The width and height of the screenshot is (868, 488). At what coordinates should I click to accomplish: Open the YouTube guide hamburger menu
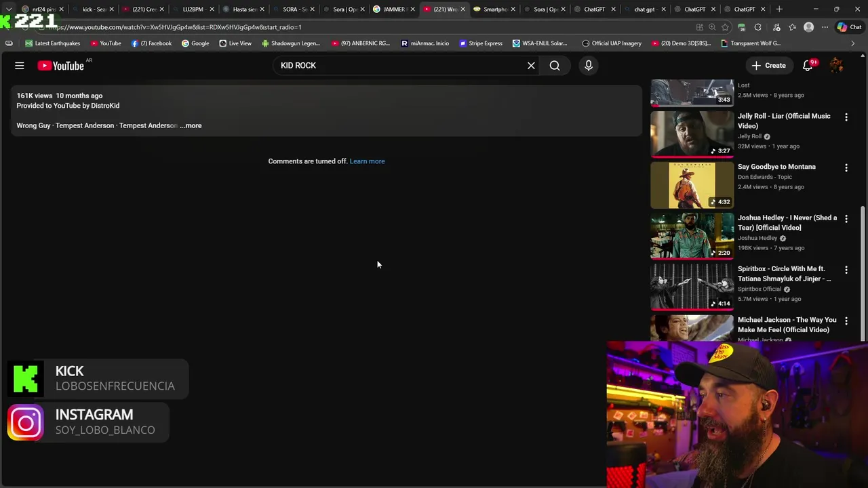click(x=20, y=66)
